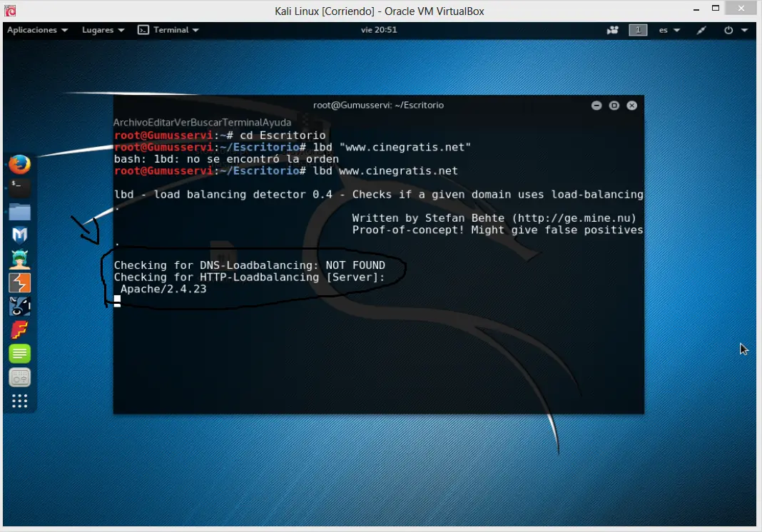Open the clock showing vie 20:51
This screenshot has height=532, width=762.
tap(379, 30)
